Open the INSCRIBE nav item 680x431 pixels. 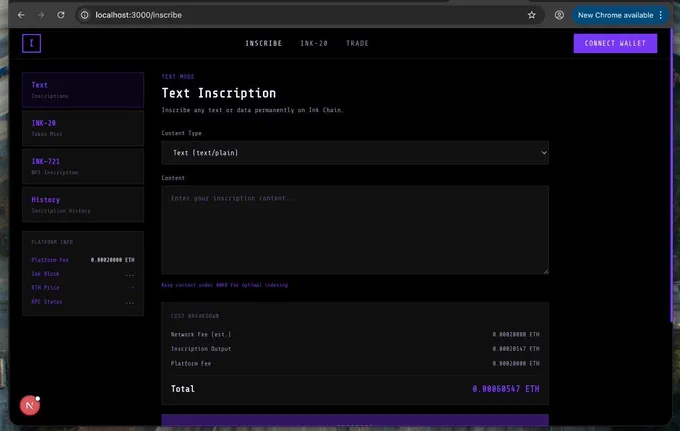264,43
